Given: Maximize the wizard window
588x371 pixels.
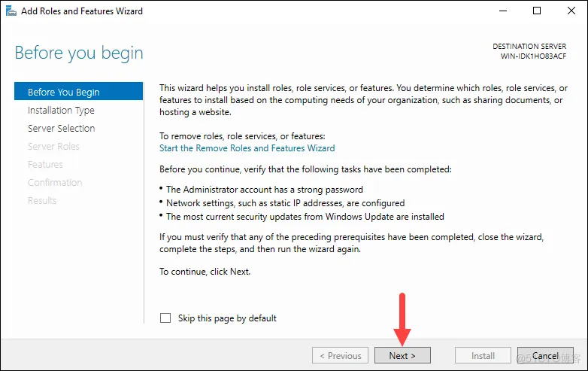Looking at the screenshot, I should (537, 11).
